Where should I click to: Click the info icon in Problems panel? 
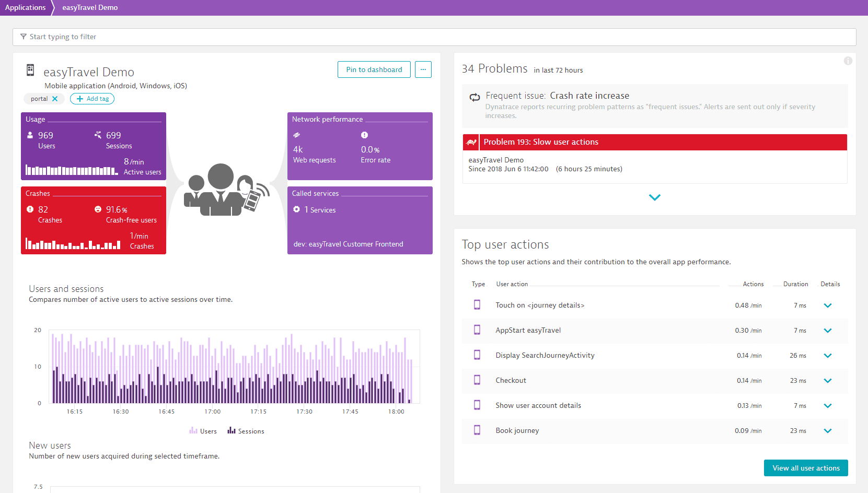point(848,61)
